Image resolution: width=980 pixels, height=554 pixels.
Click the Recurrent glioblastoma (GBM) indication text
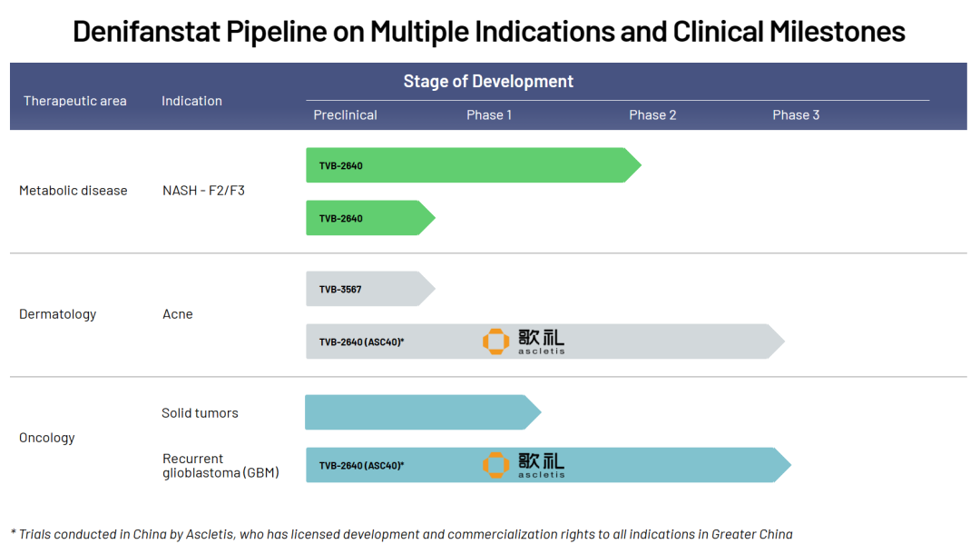pyautogui.click(x=220, y=466)
